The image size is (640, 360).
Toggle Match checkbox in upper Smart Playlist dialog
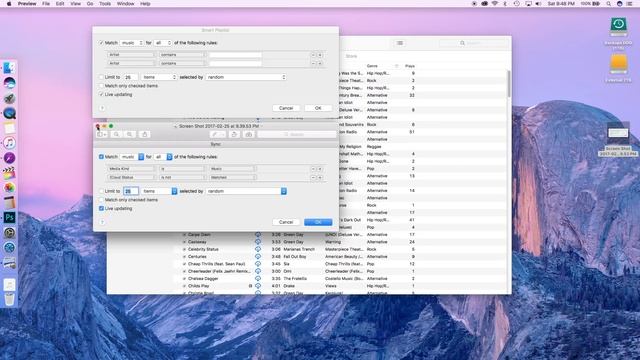[x=101, y=43]
